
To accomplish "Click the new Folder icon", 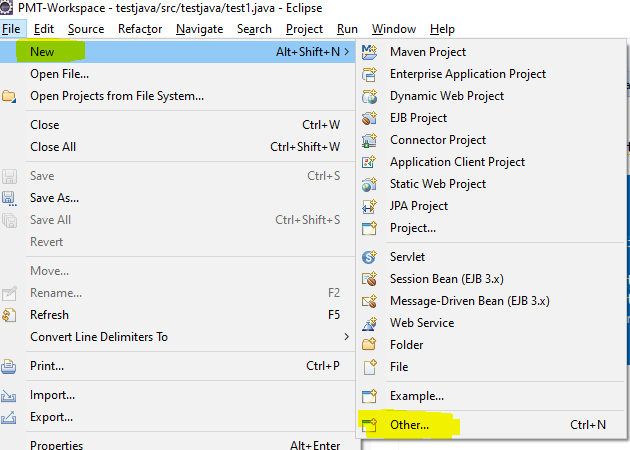I will point(369,345).
